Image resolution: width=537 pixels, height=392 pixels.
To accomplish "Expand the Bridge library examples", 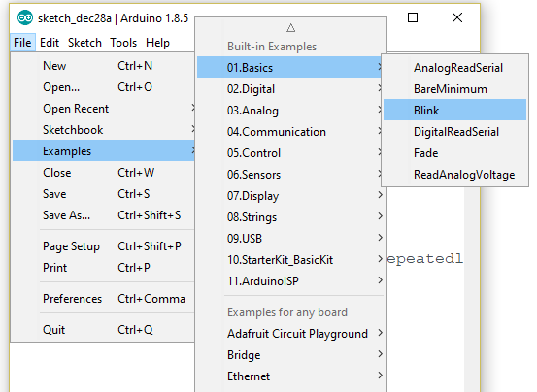I will click(290, 355).
